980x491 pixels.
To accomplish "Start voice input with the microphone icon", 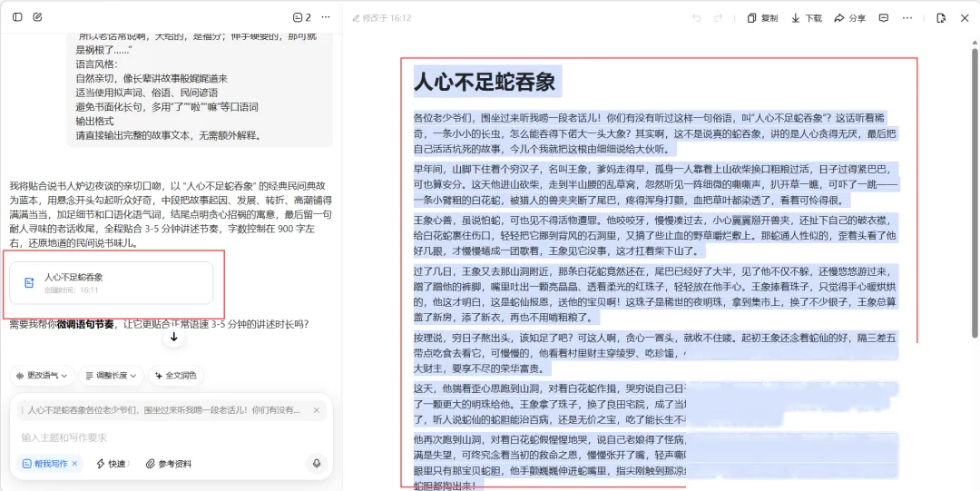I will point(317,464).
